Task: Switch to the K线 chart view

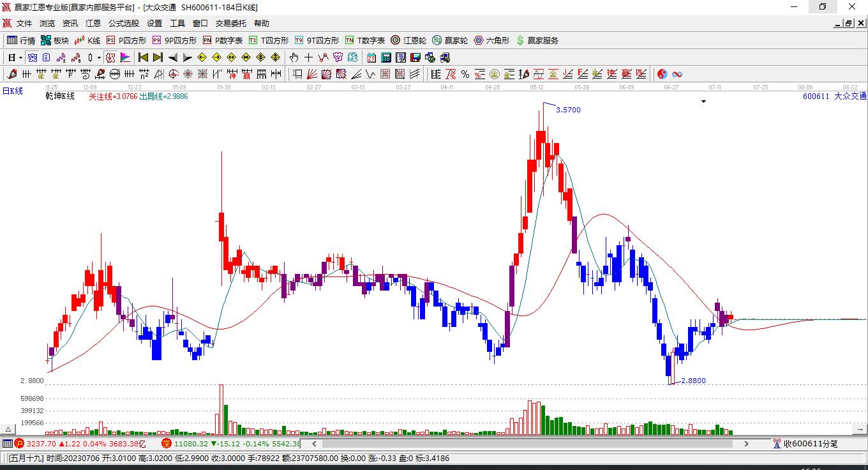Action: click(x=87, y=40)
